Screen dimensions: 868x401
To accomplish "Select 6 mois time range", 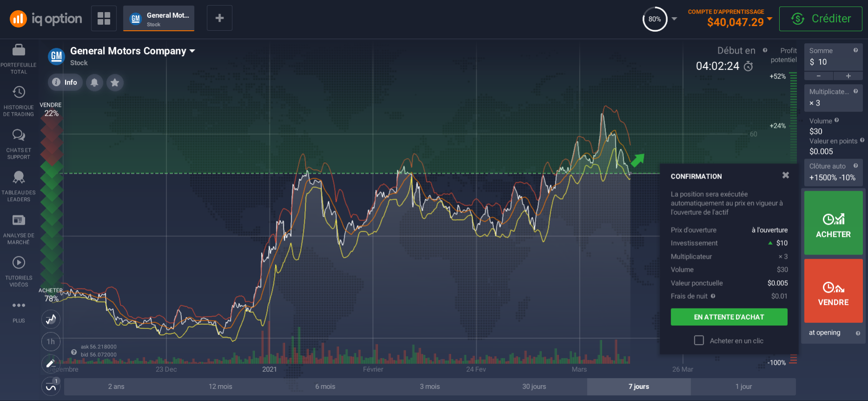I will point(325,387).
